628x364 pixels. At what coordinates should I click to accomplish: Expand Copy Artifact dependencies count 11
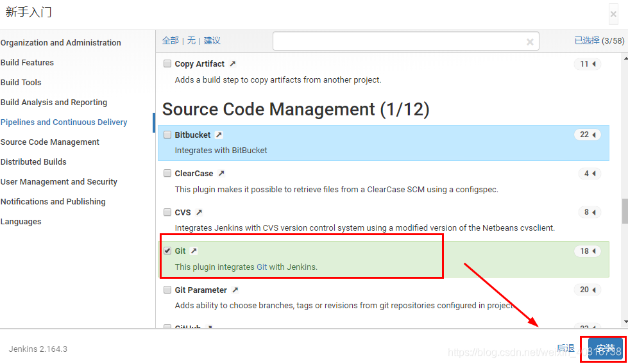click(x=588, y=64)
